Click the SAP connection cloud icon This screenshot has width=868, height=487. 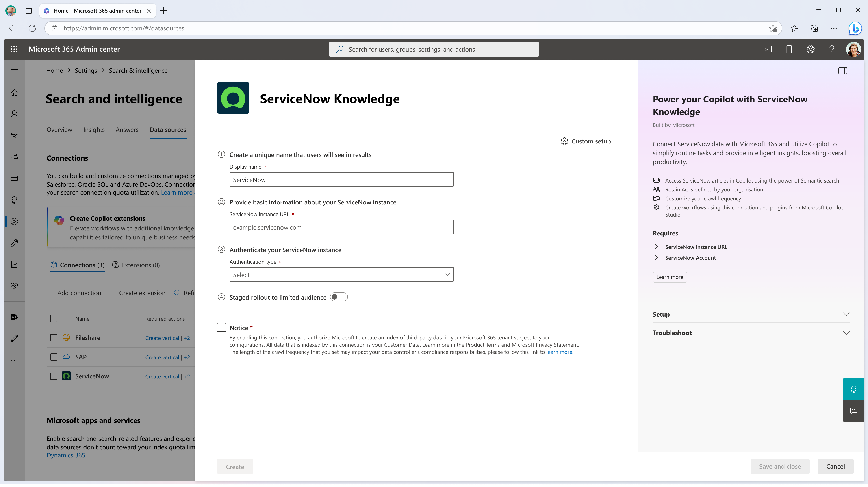pyautogui.click(x=66, y=357)
